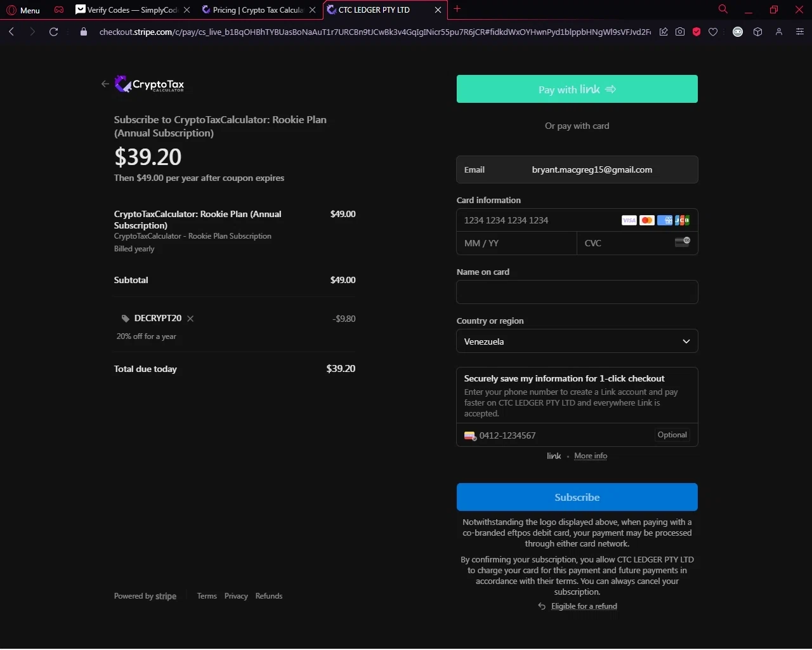The height and width of the screenshot is (650, 812).
Task: Open the Privacy link
Action: [x=236, y=596]
